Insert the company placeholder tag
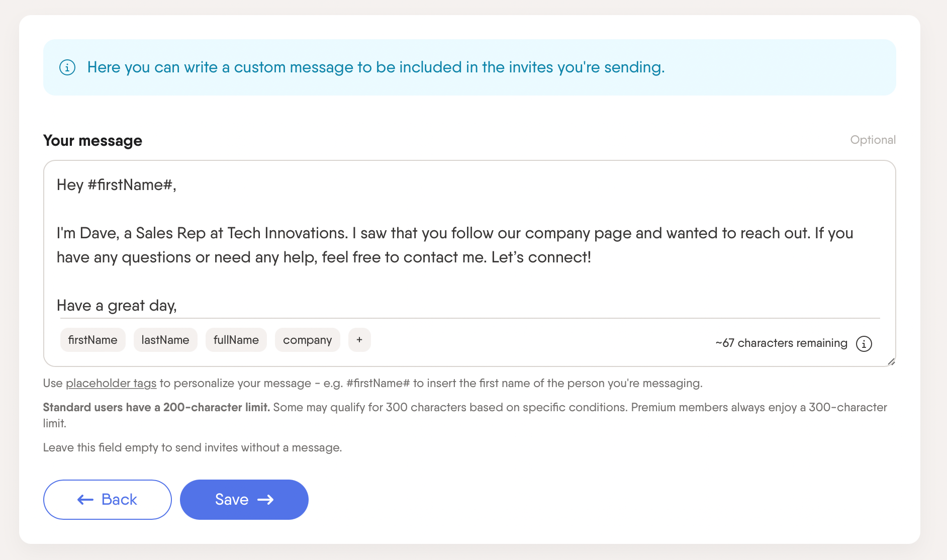Screen dimensions: 947x560 (x=307, y=340)
